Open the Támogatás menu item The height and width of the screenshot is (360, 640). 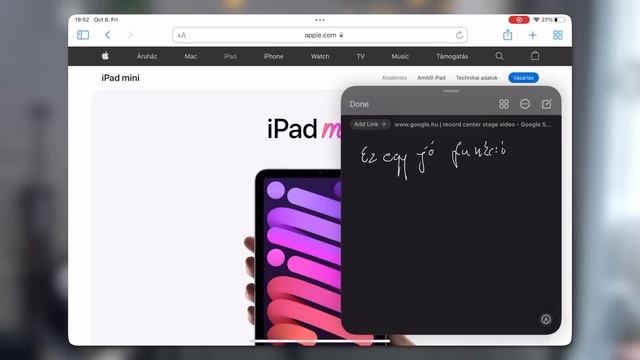pyautogui.click(x=452, y=56)
